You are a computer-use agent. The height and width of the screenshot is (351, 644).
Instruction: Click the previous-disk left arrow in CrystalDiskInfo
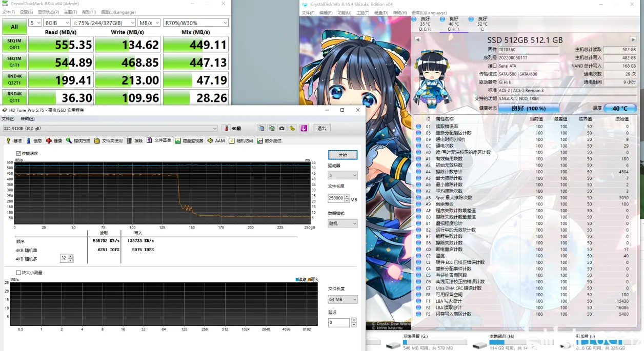click(x=418, y=39)
